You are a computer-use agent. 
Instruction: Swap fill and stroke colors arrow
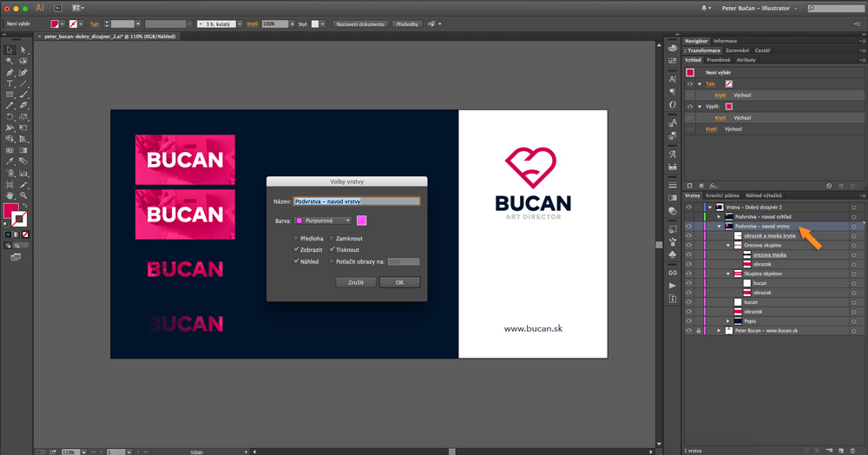click(x=23, y=206)
